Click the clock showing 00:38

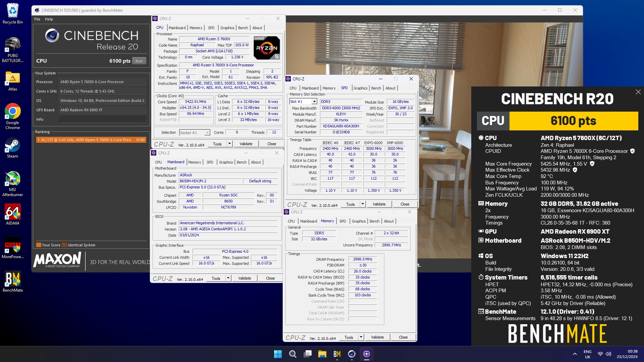point(633,351)
